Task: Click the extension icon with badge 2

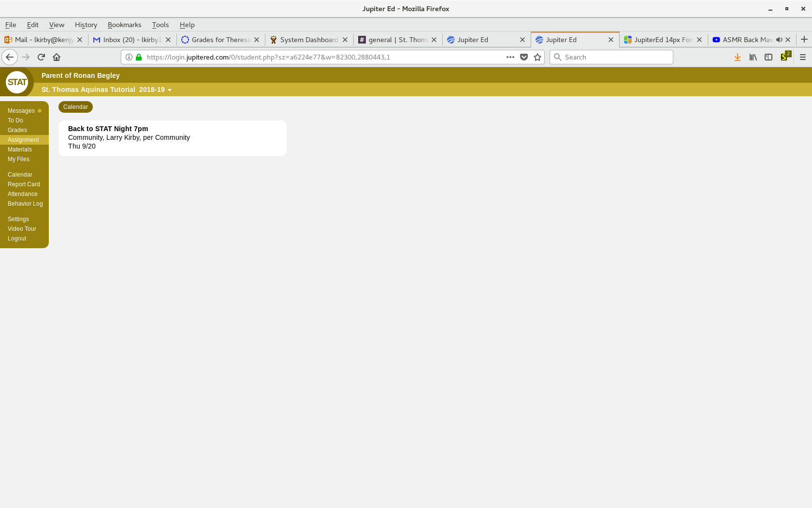Action: (x=785, y=57)
